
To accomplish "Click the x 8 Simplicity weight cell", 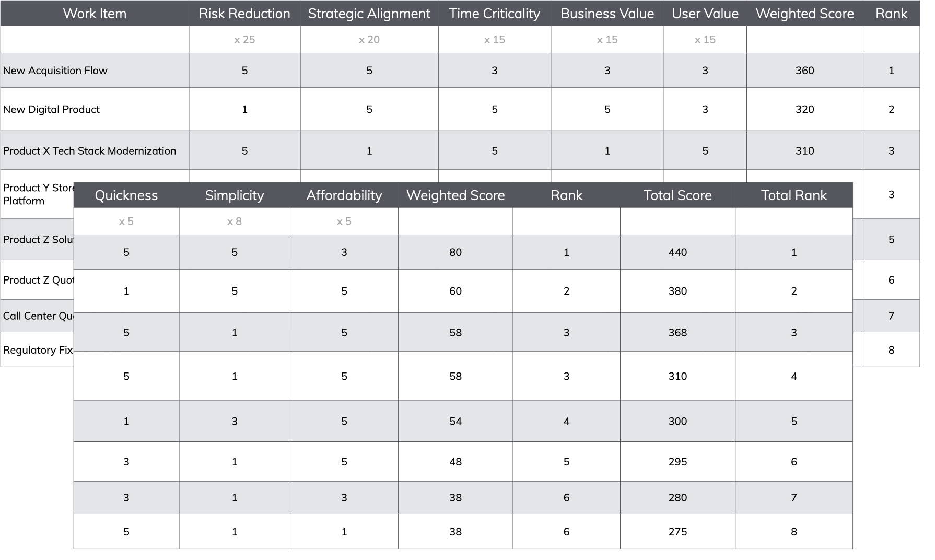I will 235,221.
